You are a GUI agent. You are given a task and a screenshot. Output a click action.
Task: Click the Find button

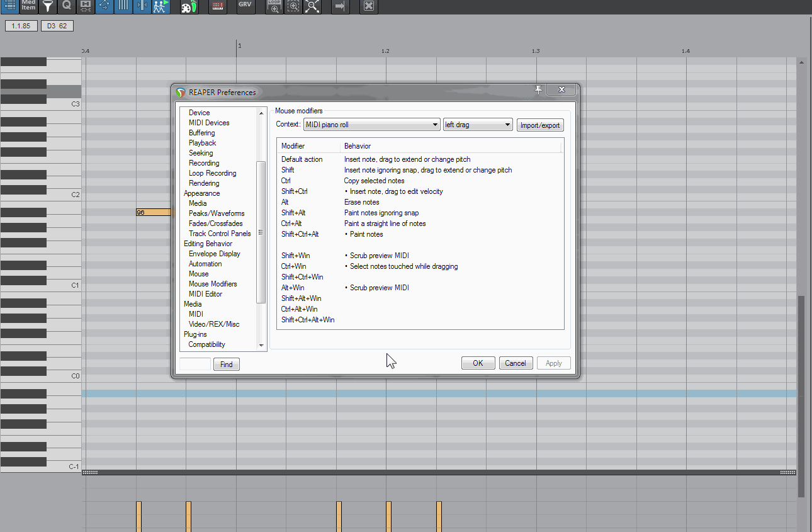pos(227,364)
